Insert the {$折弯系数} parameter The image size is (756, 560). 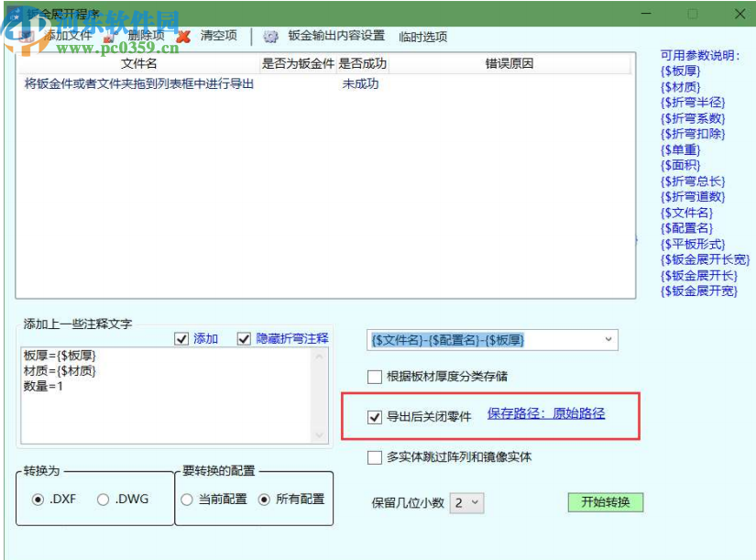[693, 118]
